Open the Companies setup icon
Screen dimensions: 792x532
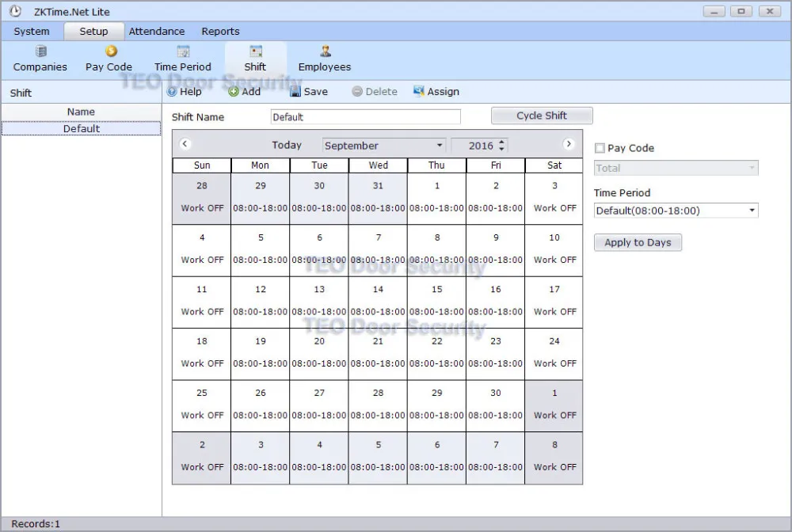(40, 59)
